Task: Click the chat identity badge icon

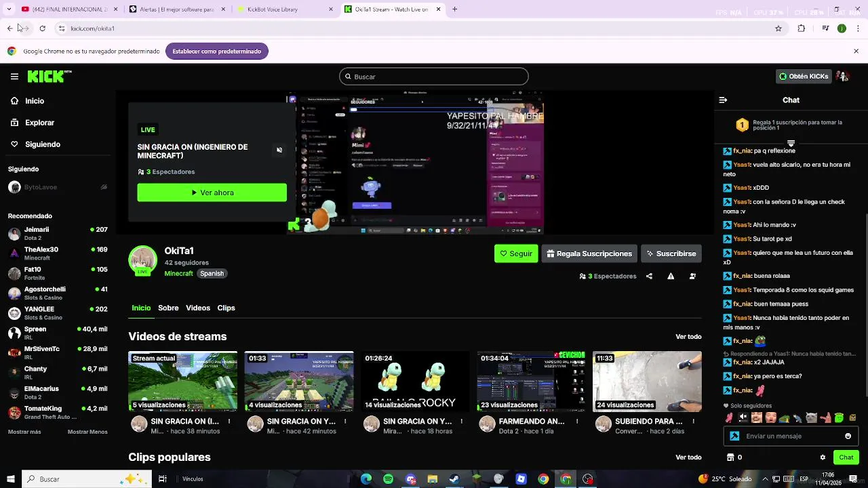Action: click(x=733, y=436)
